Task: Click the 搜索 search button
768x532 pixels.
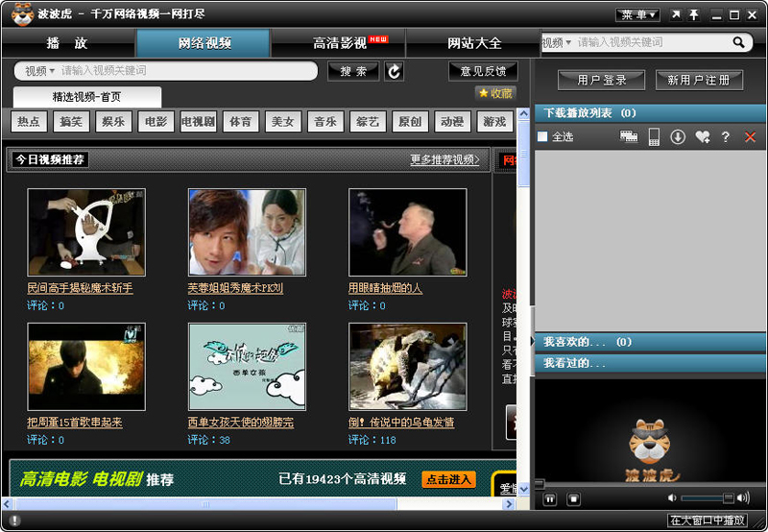Action: pos(353,71)
